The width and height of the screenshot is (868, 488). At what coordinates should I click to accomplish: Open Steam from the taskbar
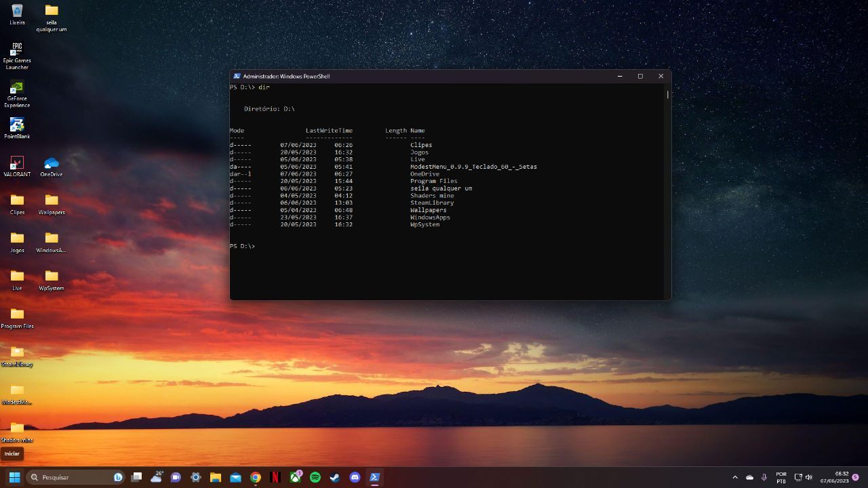click(335, 477)
